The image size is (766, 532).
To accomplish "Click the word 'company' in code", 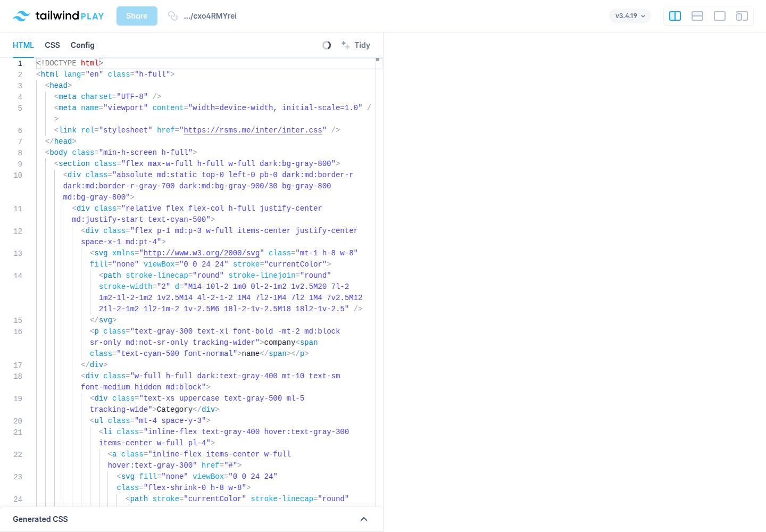I will coord(280,342).
